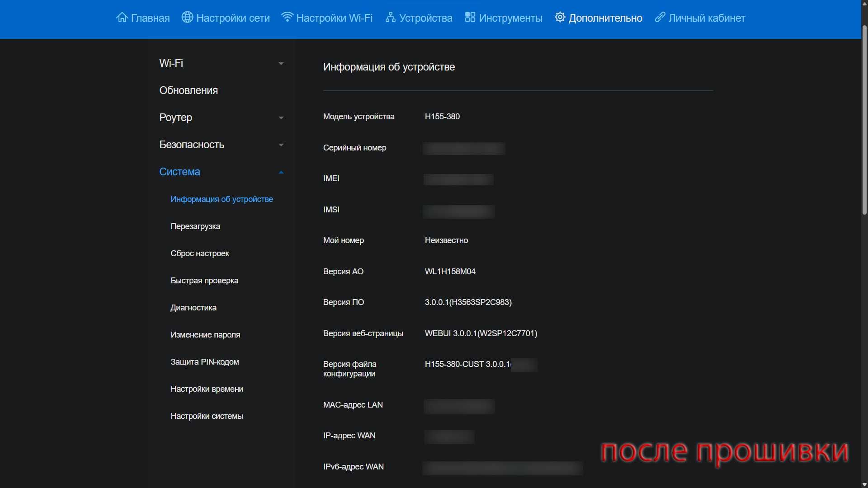The width and height of the screenshot is (868, 488).
Task: Open the Защита PIN-кодом page
Action: pyautogui.click(x=205, y=362)
